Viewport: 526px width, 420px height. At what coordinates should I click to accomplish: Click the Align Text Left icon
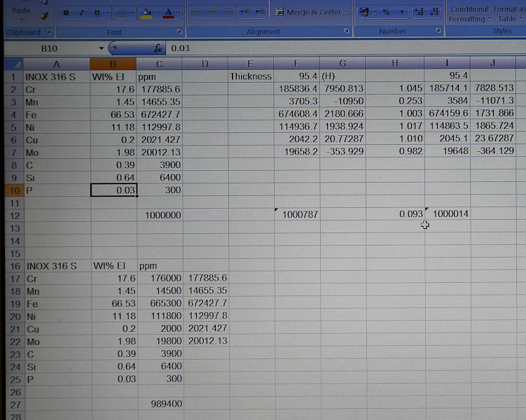196,13
